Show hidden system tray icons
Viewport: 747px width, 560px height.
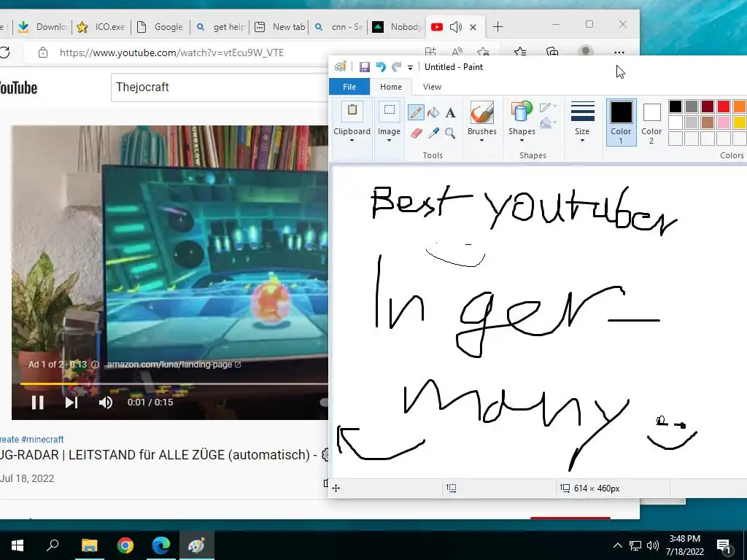[x=617, y=545]
